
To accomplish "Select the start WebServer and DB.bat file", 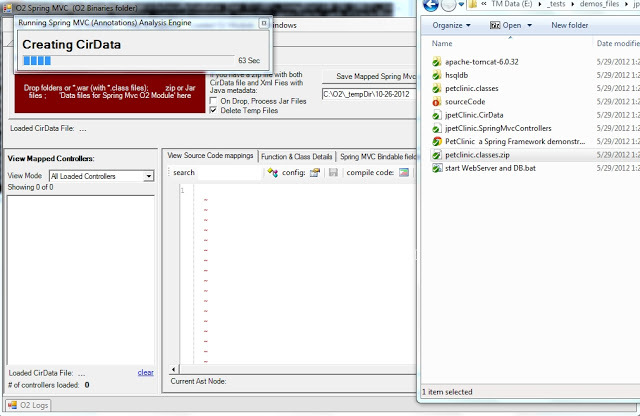I will pos(436,168).
